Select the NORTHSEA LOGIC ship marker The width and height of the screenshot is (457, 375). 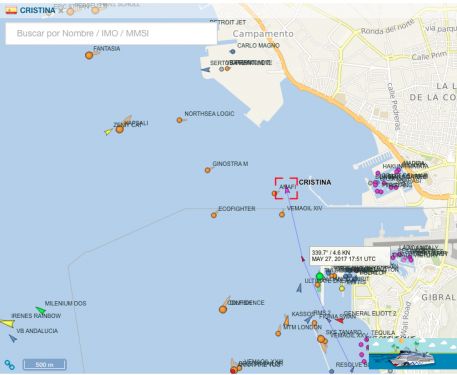click(x=179, y=120)
